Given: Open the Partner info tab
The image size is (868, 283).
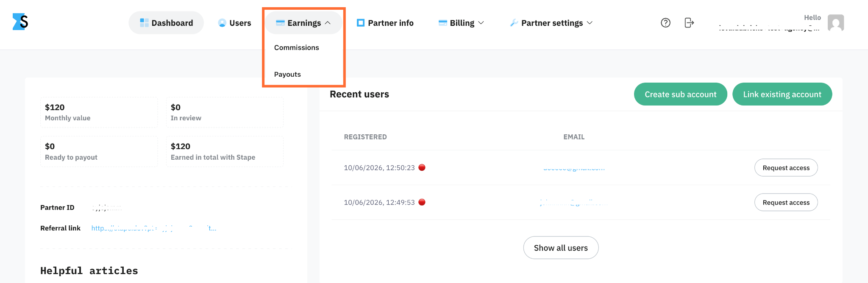Looking at the screenshot, I should [x=385, y=23].
